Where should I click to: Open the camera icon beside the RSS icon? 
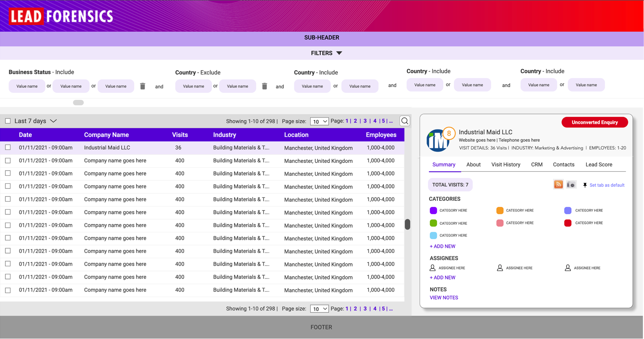coord(571,184)
